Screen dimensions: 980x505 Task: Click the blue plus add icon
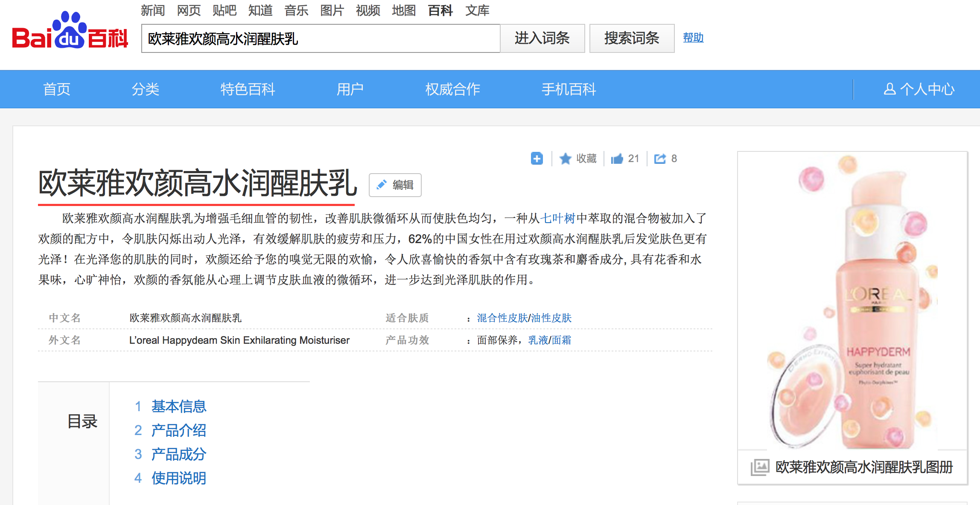click(x=537, y=159)
